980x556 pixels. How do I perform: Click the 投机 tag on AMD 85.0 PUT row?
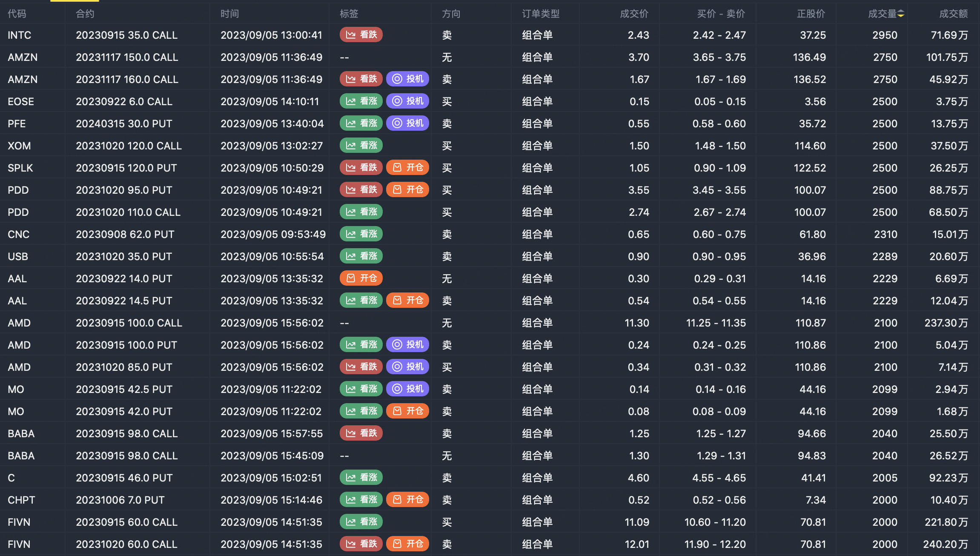tap(407, 367)
